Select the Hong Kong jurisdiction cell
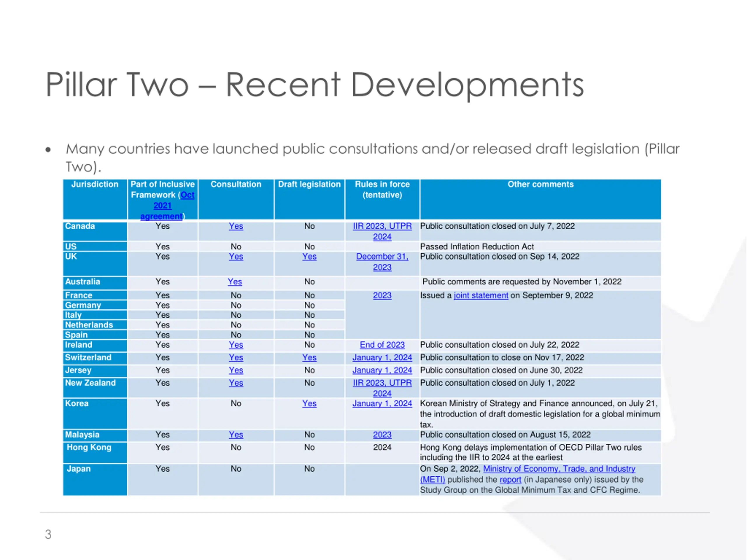Viewport: 747px width, 560px height. (x=95, y=453)
